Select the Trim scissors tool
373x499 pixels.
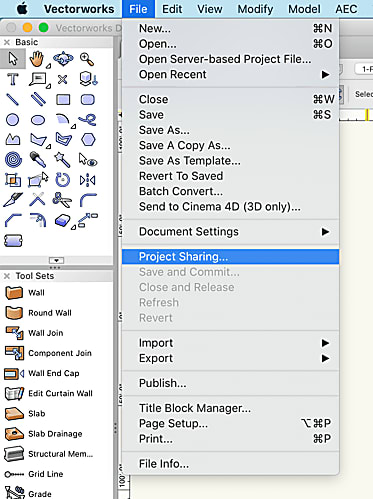[x=62, y=200]
